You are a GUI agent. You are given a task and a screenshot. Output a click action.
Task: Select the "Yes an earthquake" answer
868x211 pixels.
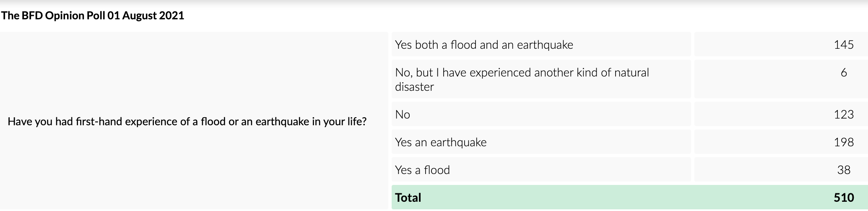coord(441,142)
